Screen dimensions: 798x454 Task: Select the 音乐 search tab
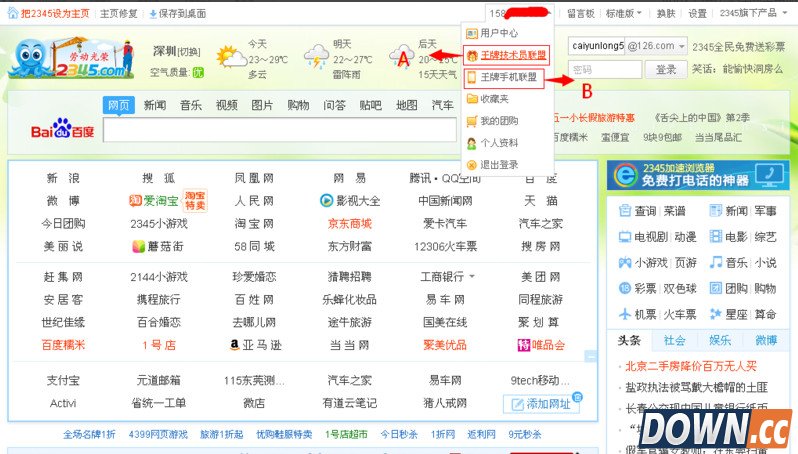[x=191, y=105]
